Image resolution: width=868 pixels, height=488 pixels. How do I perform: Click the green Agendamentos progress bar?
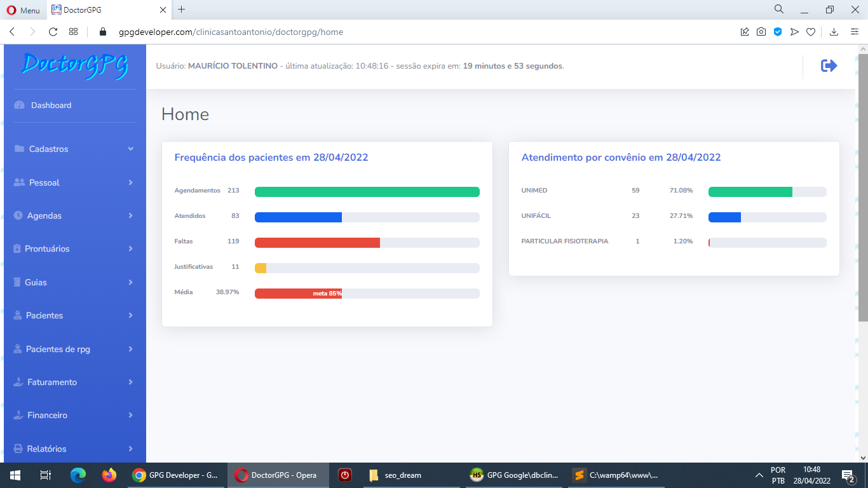point(367,192)
